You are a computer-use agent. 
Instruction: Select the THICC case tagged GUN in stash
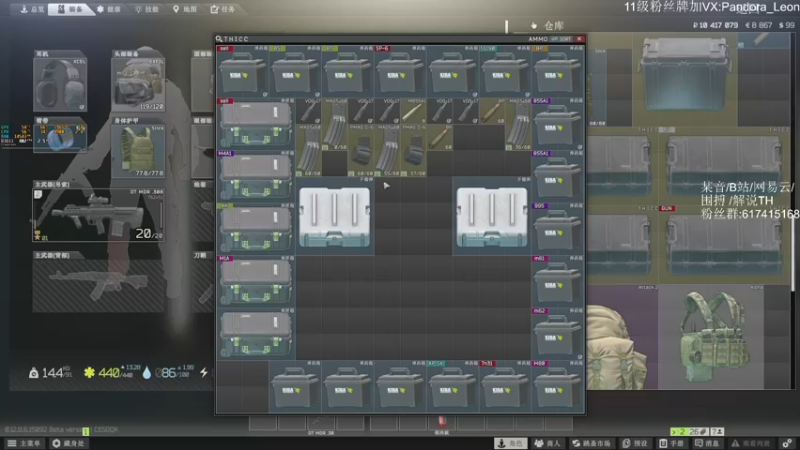pyautogui.click(x=723, y=245)
